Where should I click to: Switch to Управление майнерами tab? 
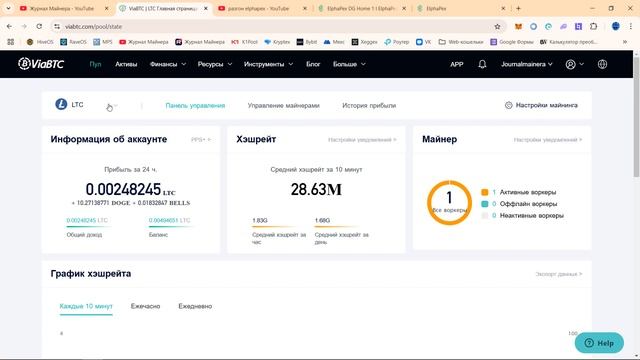tap(284, 105)
